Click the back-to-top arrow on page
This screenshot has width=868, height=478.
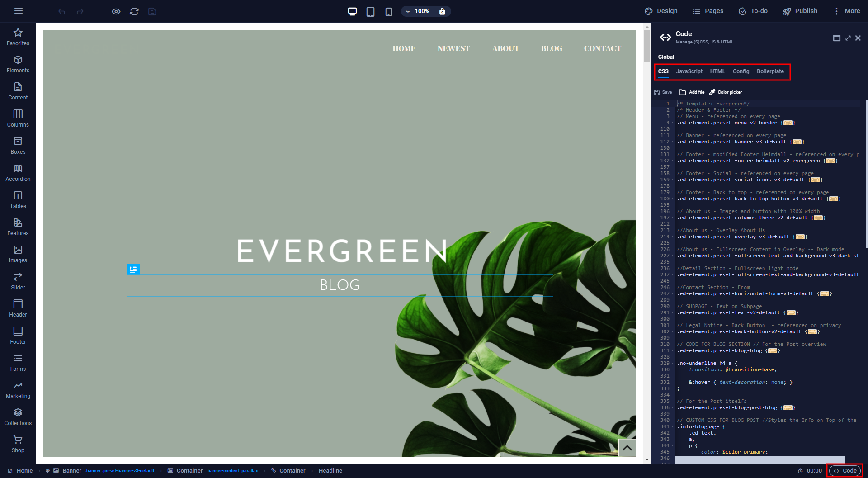627,448
